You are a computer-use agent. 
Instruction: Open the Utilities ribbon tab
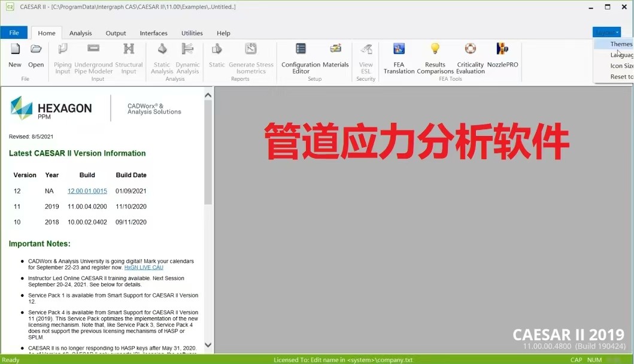192,33
